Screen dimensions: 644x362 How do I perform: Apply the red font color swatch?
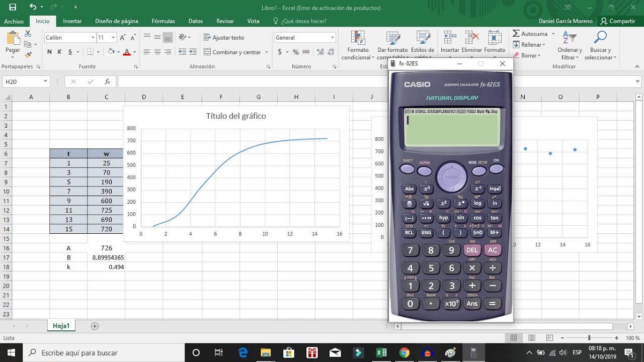pyautogui.click(x=127, y=52)
